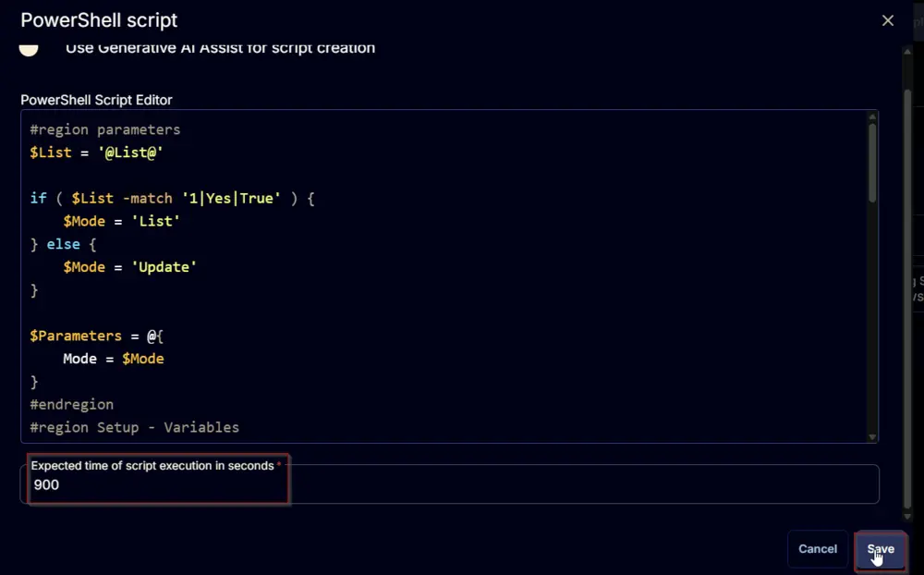
Task: Click the script editor scrollbar thumb
Action: tap(872, 162)
